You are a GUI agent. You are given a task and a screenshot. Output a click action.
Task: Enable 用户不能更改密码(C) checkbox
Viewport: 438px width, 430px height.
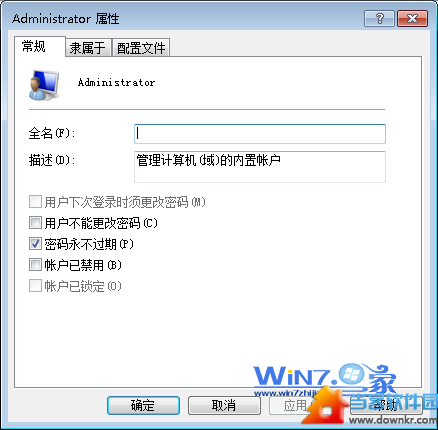(x=35, y=223)
